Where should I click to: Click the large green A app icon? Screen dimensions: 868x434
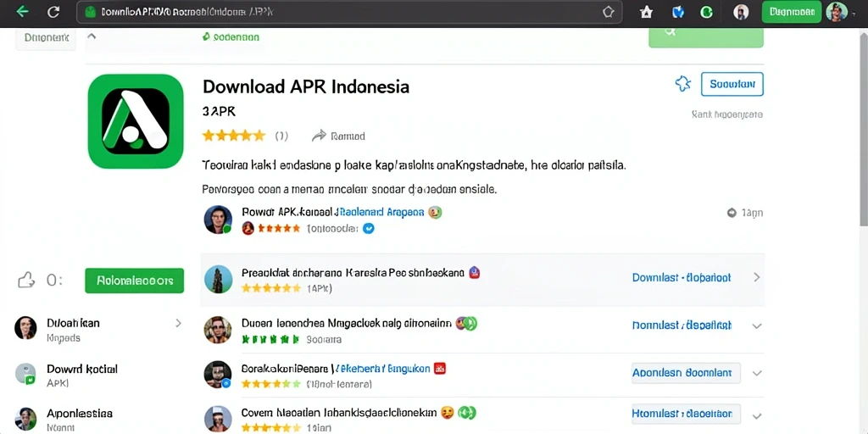[136, 120]
